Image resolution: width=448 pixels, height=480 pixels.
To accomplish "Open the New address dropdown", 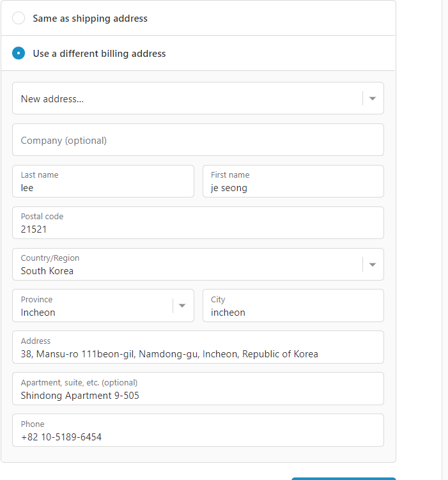I will tap(198, 98).
